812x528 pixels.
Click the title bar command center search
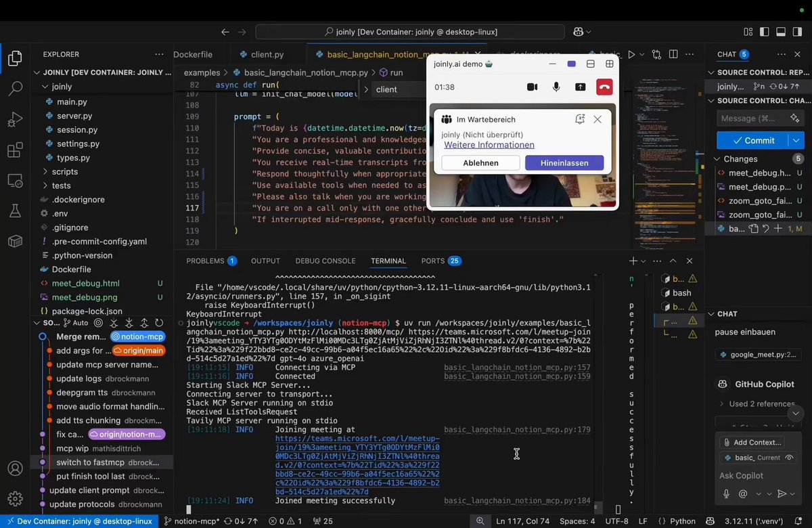click(x=411, y=32)
